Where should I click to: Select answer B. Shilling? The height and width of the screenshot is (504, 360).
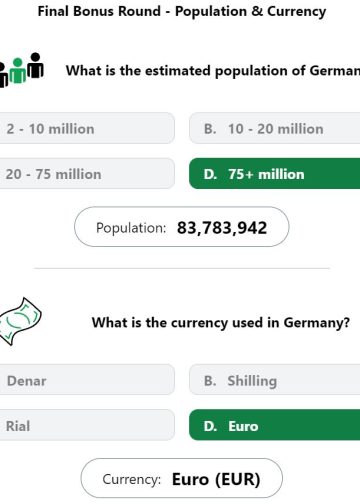[x=274, y=380]
